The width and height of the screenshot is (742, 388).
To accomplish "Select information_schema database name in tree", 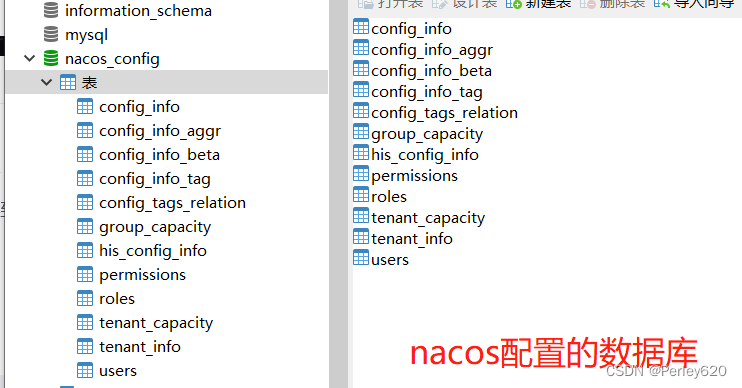I will tap(138, 11).
